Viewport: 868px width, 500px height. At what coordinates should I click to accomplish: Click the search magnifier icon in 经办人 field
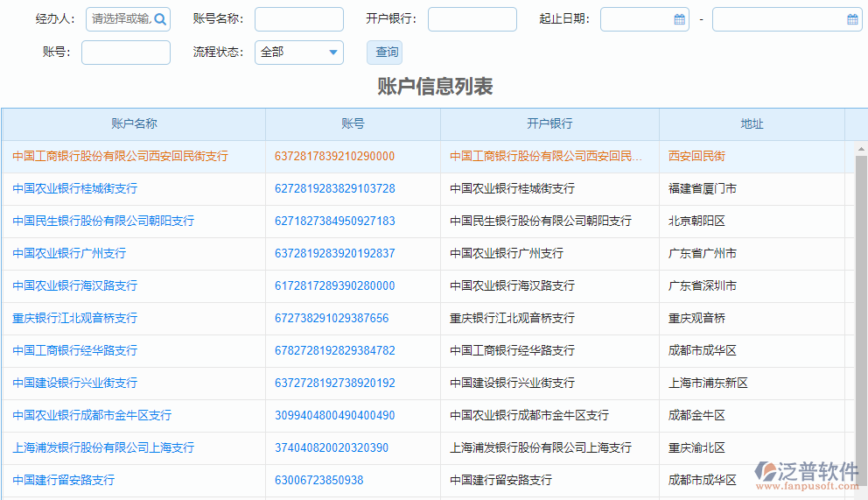(x=160, y=19)
